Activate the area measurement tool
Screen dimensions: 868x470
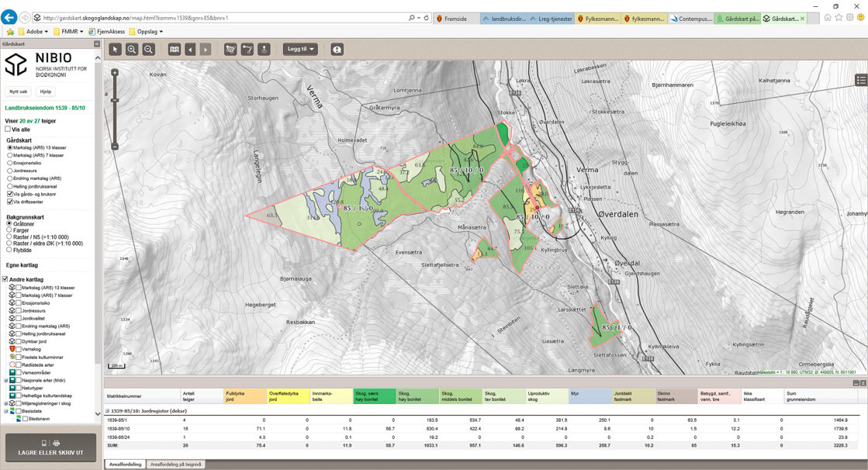pyautogui.click(x=230, y=49)
